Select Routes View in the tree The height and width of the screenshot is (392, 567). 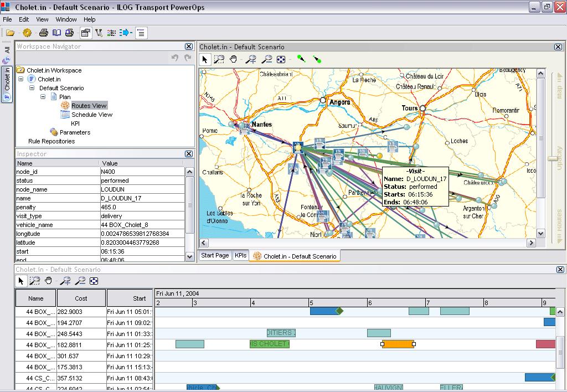click(x=89, y=106)
